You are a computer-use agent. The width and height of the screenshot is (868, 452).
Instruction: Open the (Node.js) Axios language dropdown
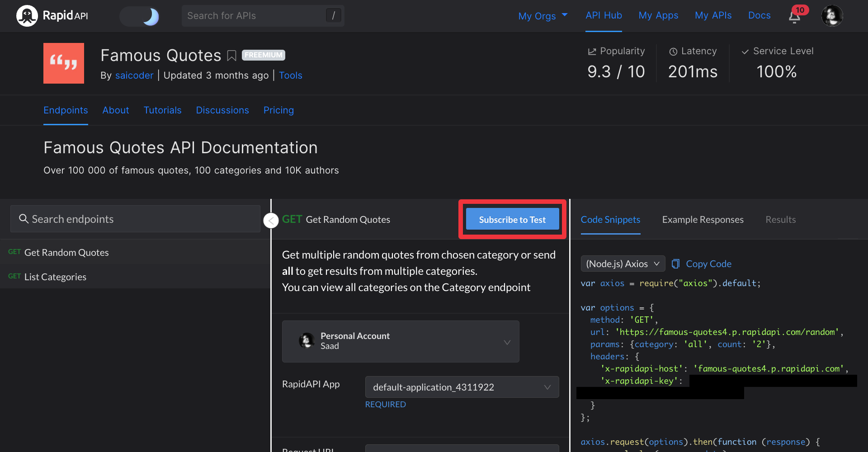623,264
